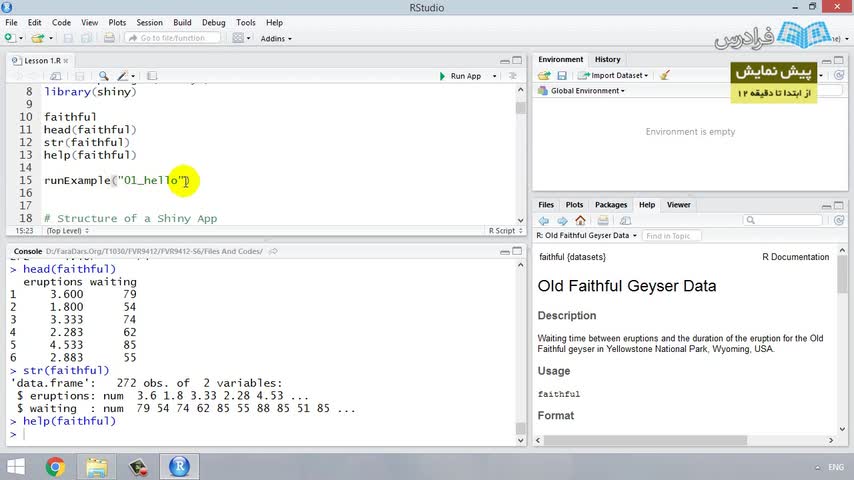Click the source editor vertical scrollbar thumb
Image resolution: width=854 pixels, height=480 pixels.
pos(520,107)
